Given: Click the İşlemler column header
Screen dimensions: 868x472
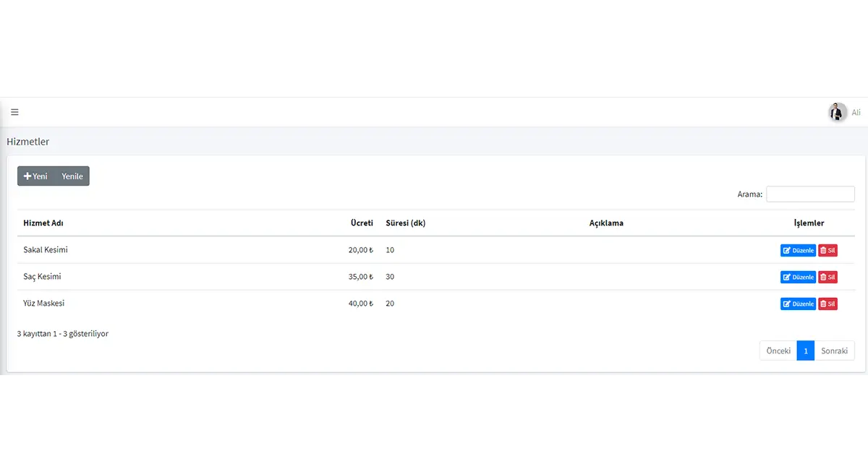Looking at the screenshot, I should pos(809,223).
